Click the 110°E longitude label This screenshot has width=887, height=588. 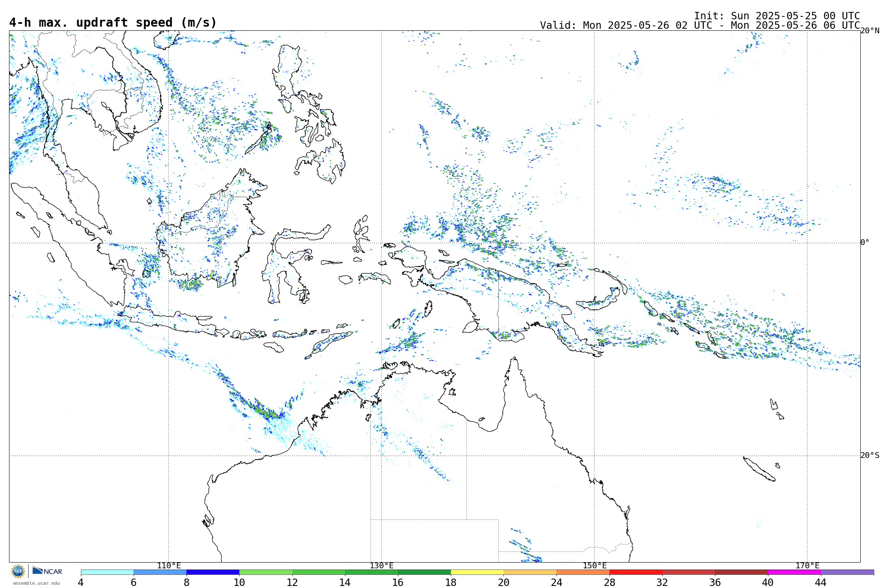pos(169,566)
